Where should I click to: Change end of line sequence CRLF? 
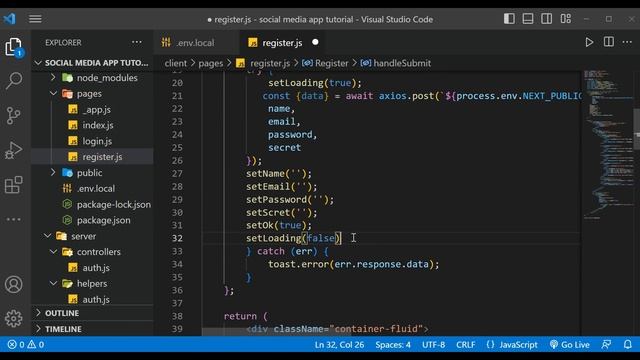465,344
